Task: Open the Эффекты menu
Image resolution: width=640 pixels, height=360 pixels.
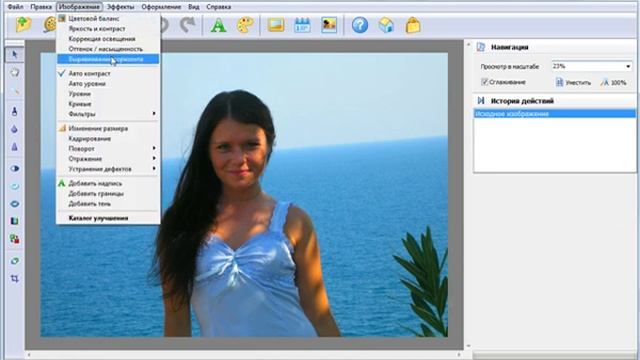Action: point(120,7)
